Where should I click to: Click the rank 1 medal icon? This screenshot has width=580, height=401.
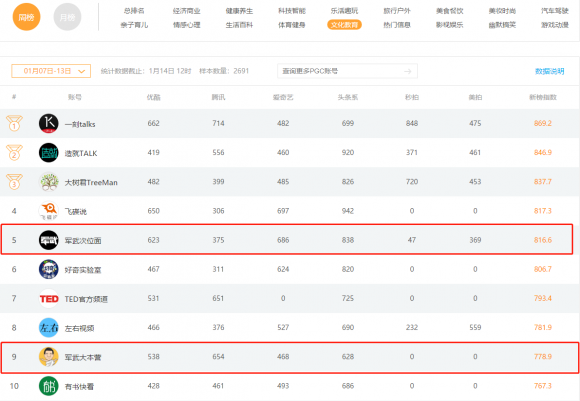point(14,123)
